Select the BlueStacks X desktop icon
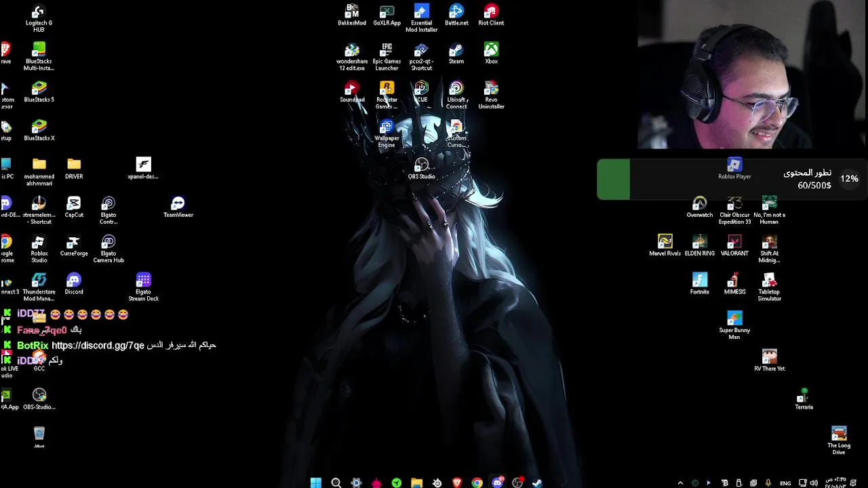The width and height of the screenshot is (868, 488). (x=39, y=131)
